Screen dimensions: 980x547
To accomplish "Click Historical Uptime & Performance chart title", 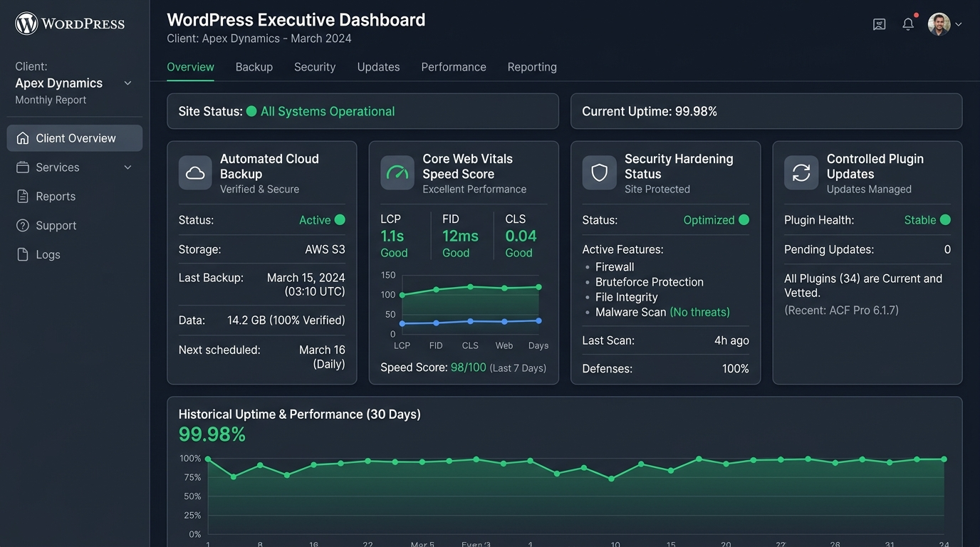I will click(x=300, y=414).
